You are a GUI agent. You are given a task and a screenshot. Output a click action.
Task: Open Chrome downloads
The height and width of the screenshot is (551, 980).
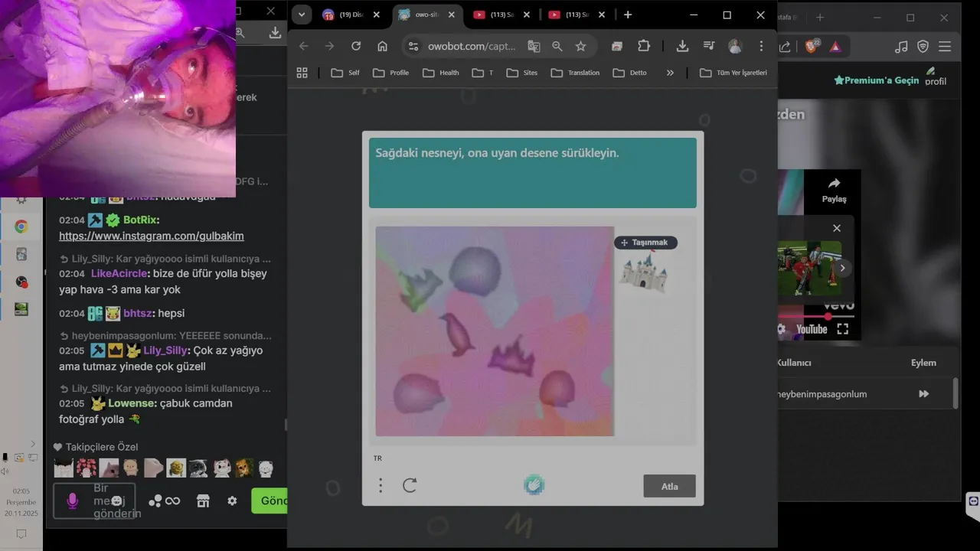682,46
